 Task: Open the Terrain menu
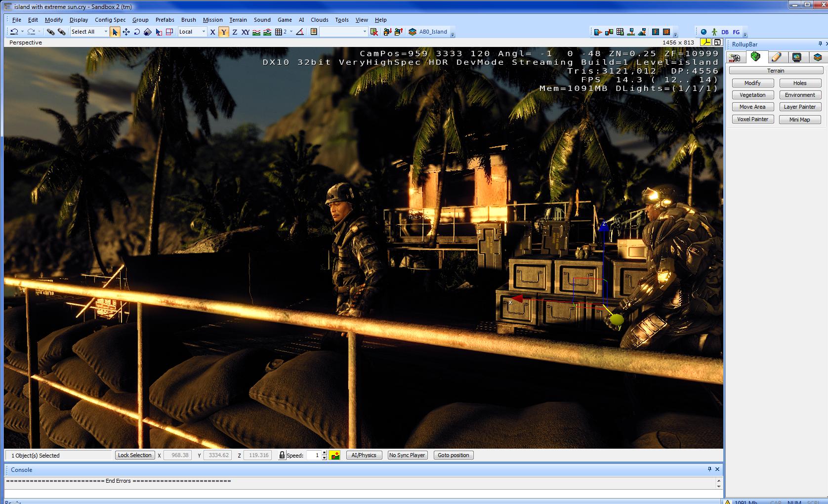tap(238, 20)
